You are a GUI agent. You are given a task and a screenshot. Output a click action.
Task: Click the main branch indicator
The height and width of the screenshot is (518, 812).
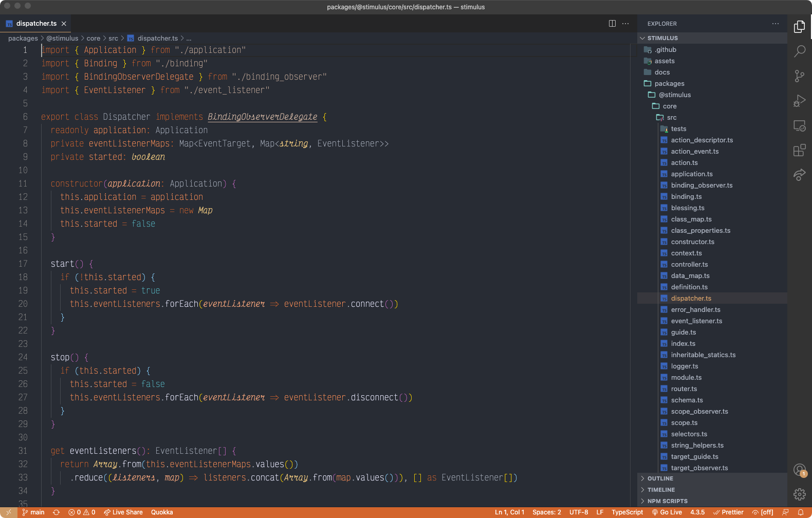point(33,512)
